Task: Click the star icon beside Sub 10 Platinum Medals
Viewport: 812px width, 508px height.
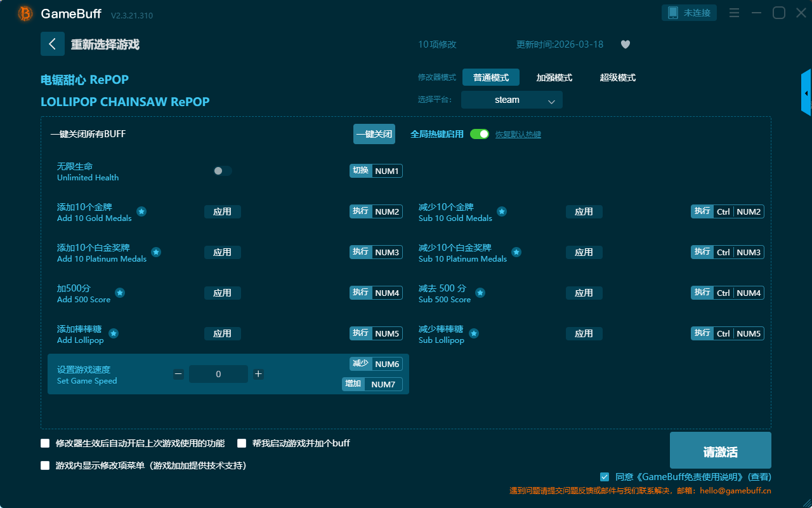Action: (516, 252)
